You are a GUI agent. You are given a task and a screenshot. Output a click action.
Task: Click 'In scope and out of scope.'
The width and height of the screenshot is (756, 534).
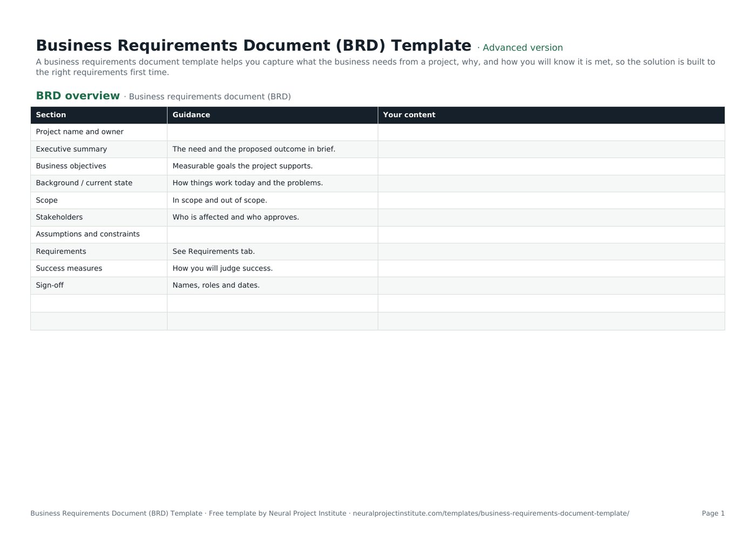click(220, 200)
